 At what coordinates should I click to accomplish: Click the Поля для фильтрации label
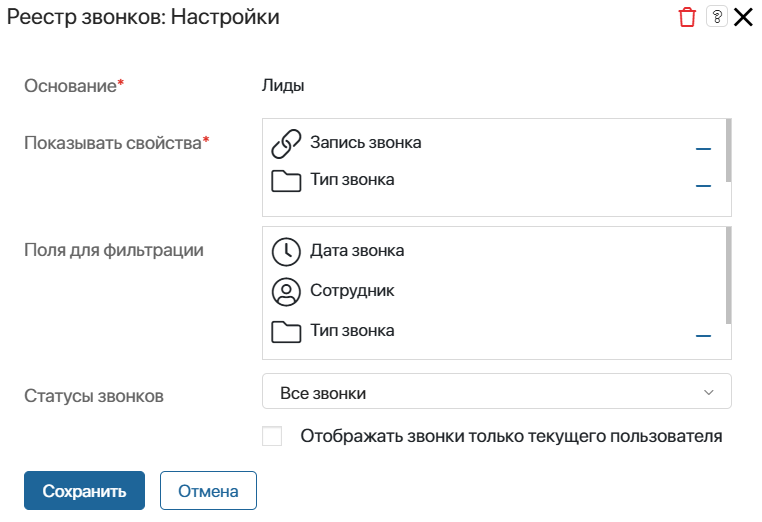pyautogui.click(x=114, y=250)
